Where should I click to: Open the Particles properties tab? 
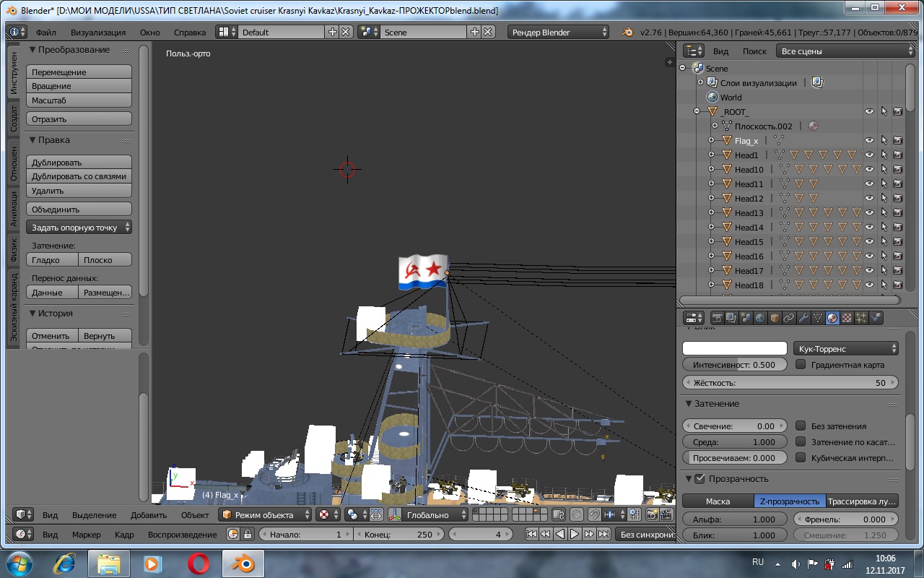[861, 318]
